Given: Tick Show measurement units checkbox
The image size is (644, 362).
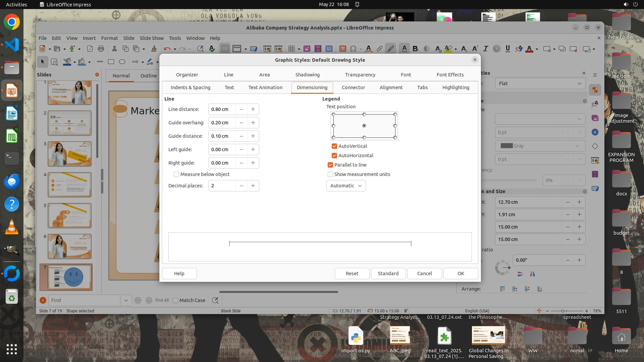Looking at the screenshot, I should point(330,174).
